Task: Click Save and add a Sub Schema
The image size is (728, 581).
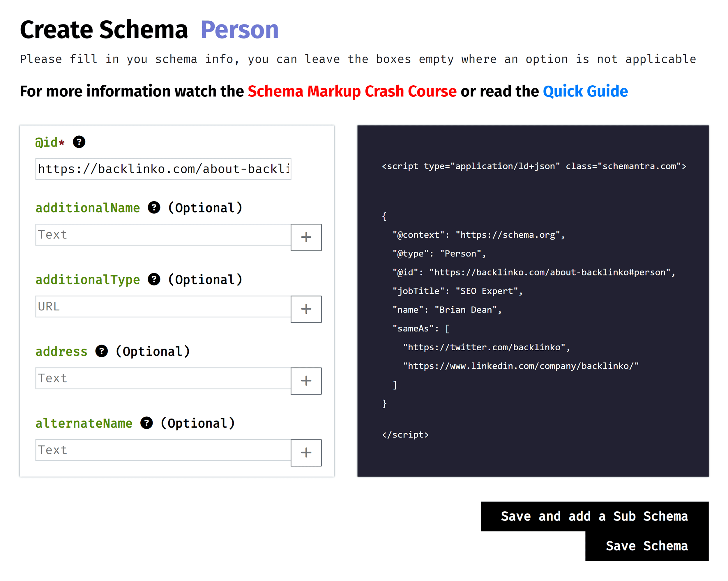Action: [594, 516]
